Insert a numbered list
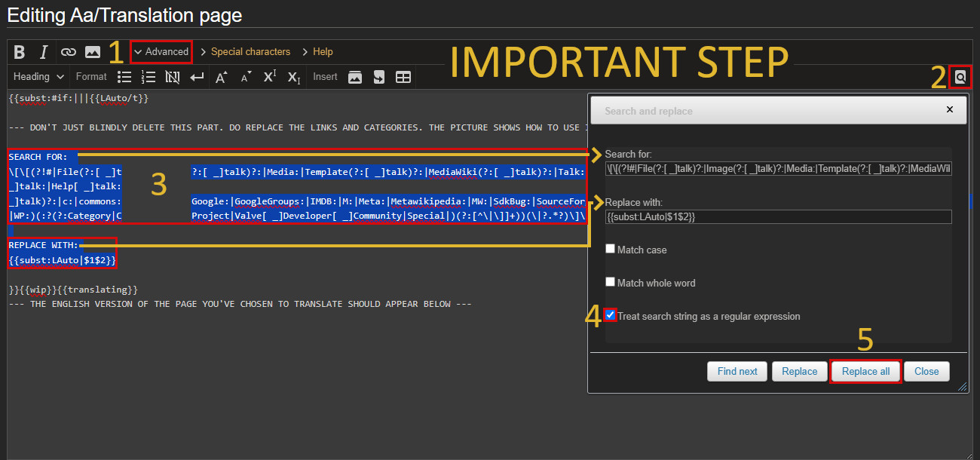Screen dimensions: 980x460 click(x=149, y=77)
